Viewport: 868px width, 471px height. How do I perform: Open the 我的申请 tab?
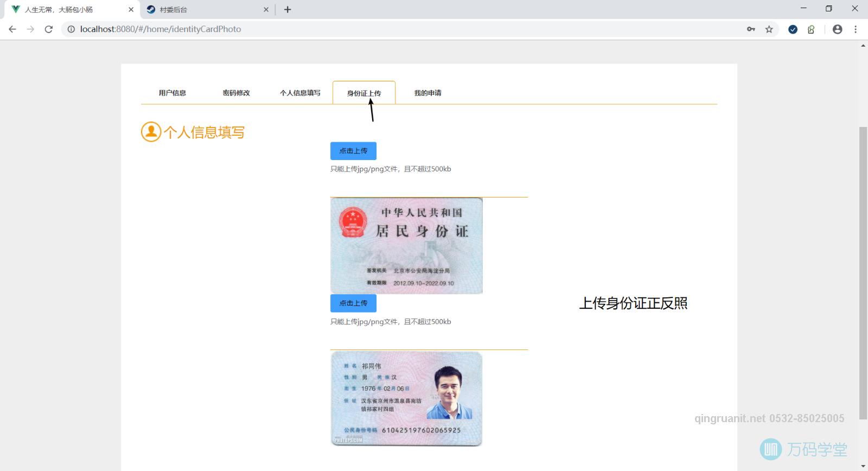point(427,93)
